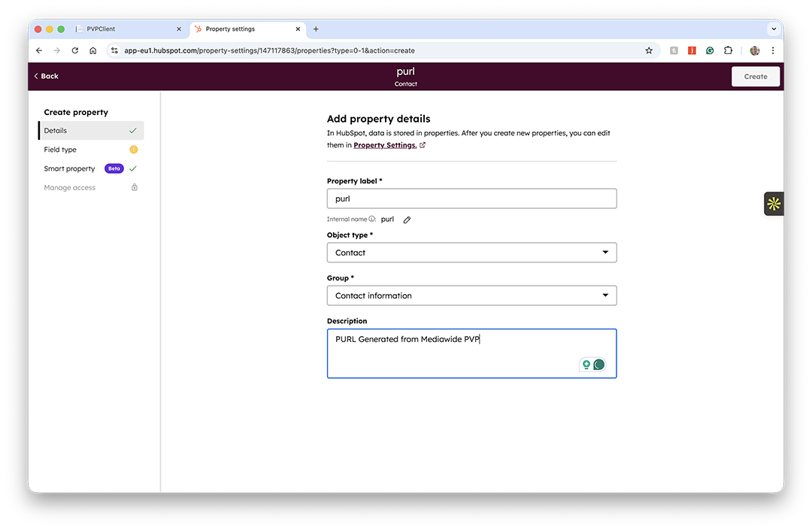Open the yellow asterisk widget on the right edge
Viewport: 812px width, 530px height.
click(x=774, y=204)
